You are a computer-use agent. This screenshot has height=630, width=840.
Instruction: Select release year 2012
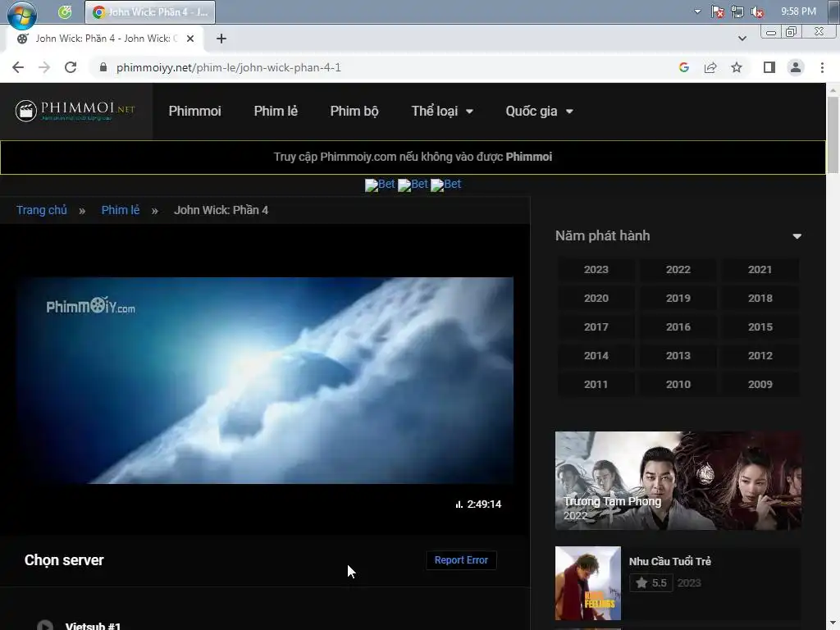pyautogui.click(x=760, y=356)
